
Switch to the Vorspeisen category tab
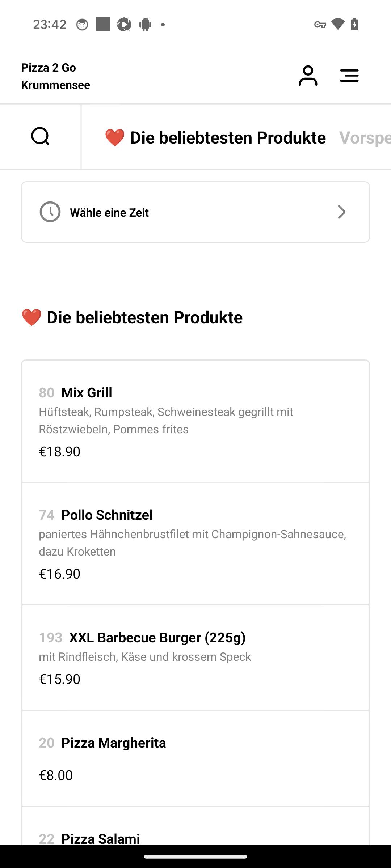[365, 137]
